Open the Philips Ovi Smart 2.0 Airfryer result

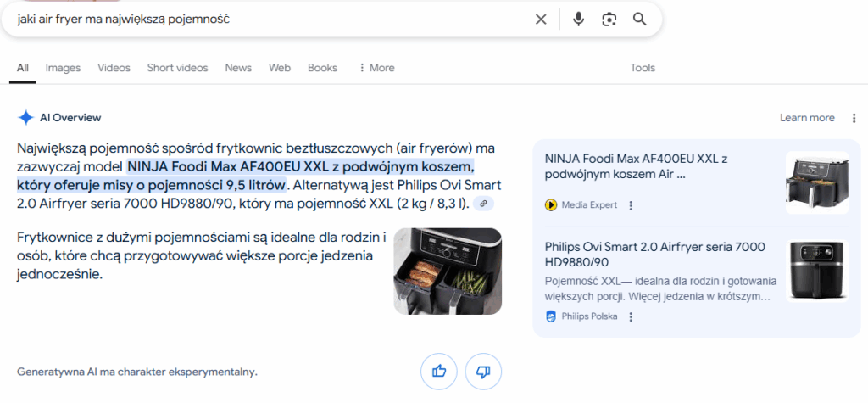coord(655,255)
